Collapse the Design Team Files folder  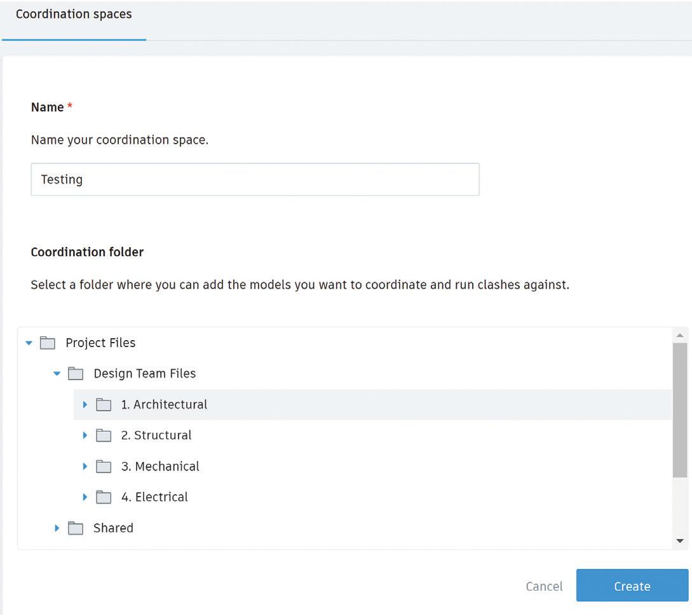tap(57, 374)
